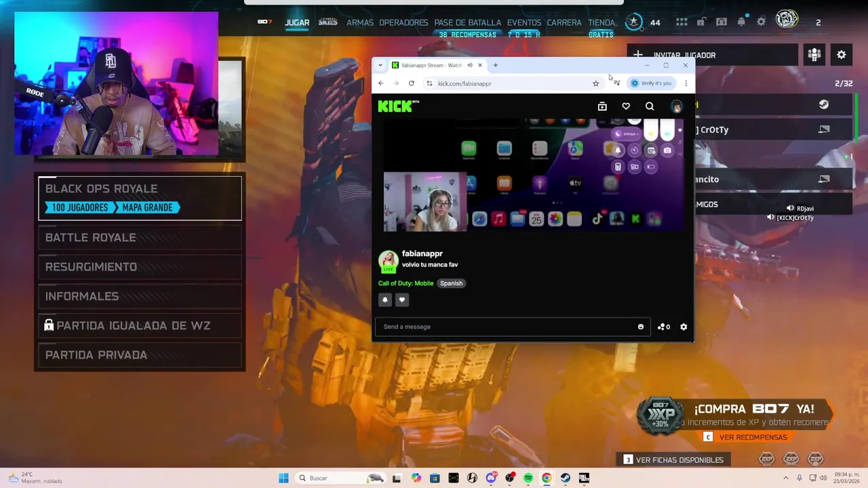Open the Skins tab in top menu
Screen dimensions: 868x488
[328, 22]
